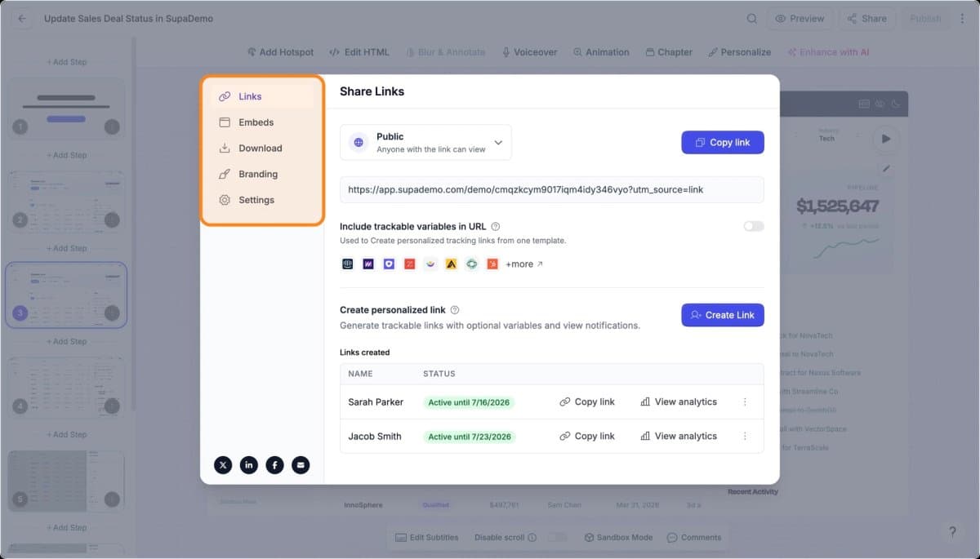This screenshot has height=559, width=980.
Task: Click the Publish button
Action: (x=925, y=18)
